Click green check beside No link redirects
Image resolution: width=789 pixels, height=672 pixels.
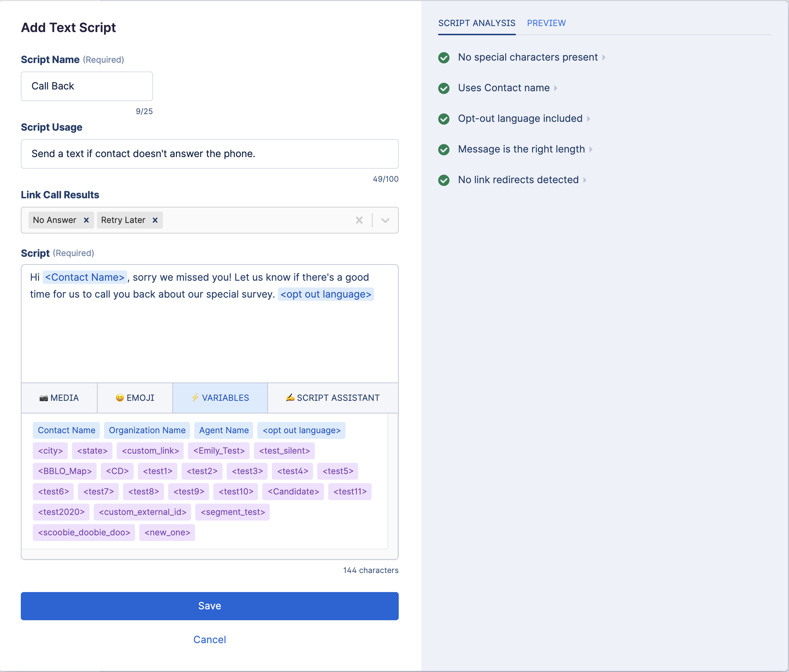tap(444, 180)
